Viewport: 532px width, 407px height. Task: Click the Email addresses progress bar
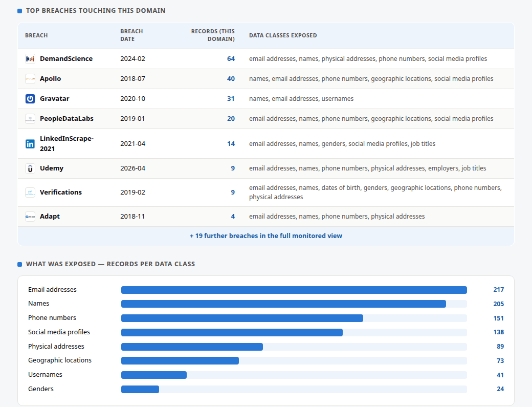point(294,290)
